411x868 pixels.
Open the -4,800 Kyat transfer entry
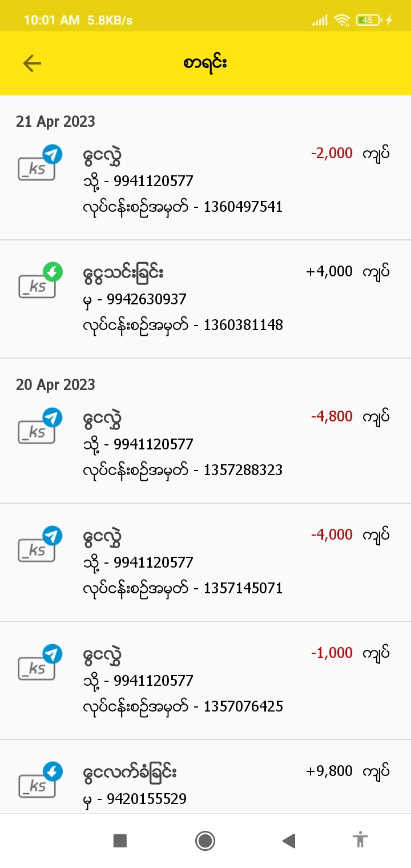coord(205,444)
